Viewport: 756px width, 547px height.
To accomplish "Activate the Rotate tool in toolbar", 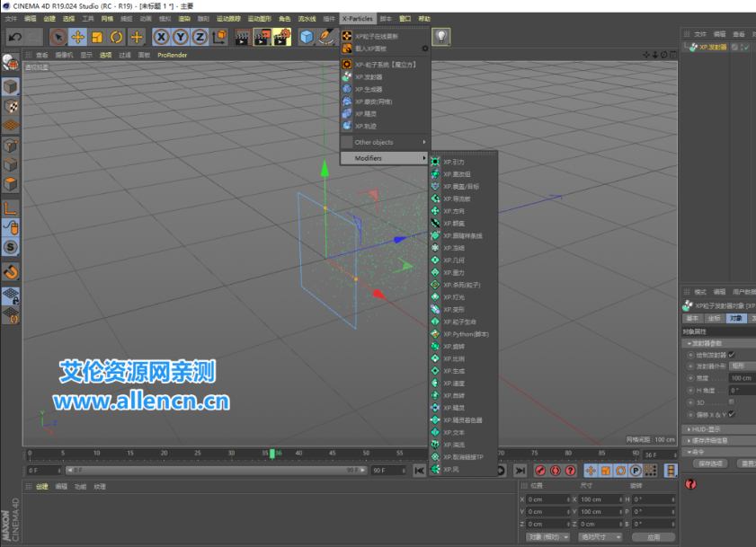I will (x=116, y=37).
